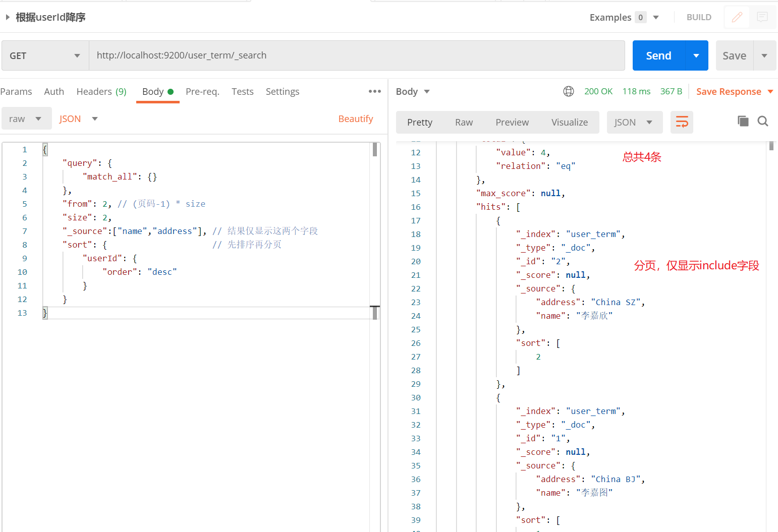
Task: Open the Save button dropdown arrow
Action: click(764, 55)
